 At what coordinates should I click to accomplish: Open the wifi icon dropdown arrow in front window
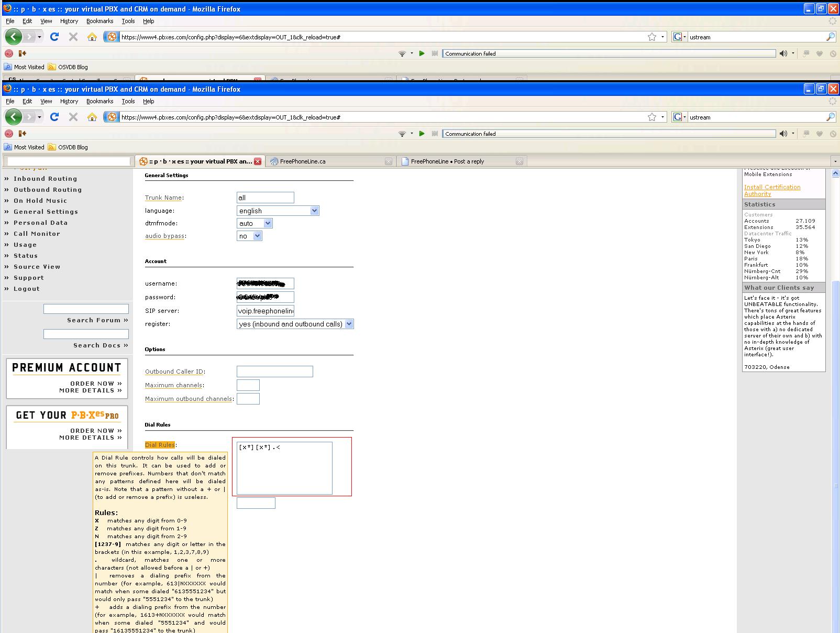pyautogui.click(x=412, y=134)
